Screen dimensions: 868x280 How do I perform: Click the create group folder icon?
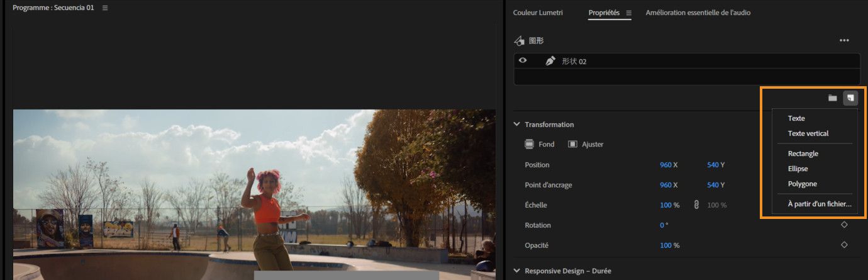click(832, 98)
